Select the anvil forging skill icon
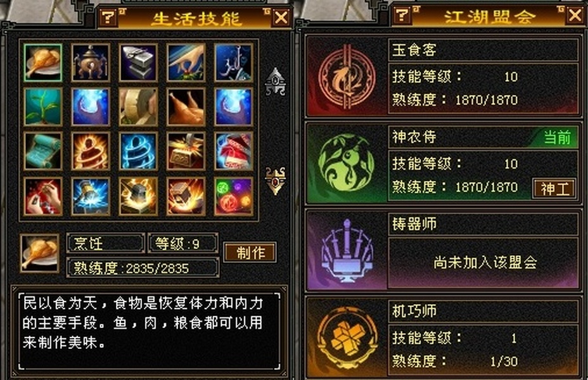Viewport: 588px width, 380px height. tap(138, 63)
